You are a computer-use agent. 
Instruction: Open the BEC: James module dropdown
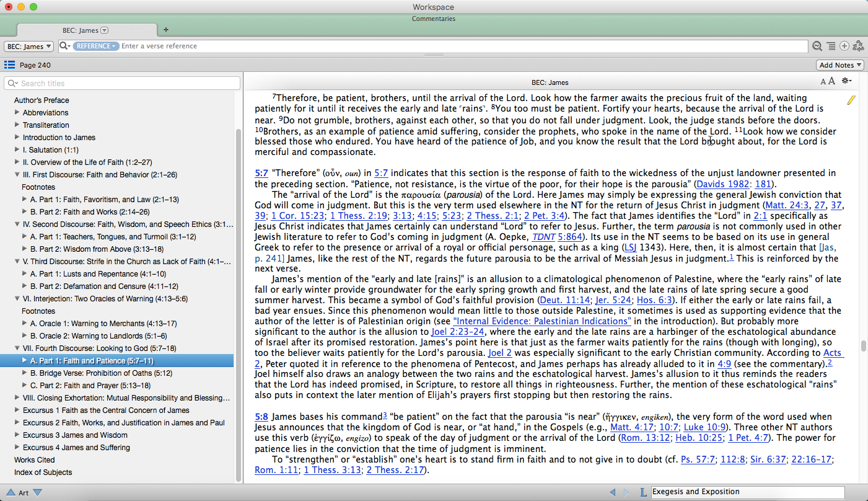(x=28, y=47)
